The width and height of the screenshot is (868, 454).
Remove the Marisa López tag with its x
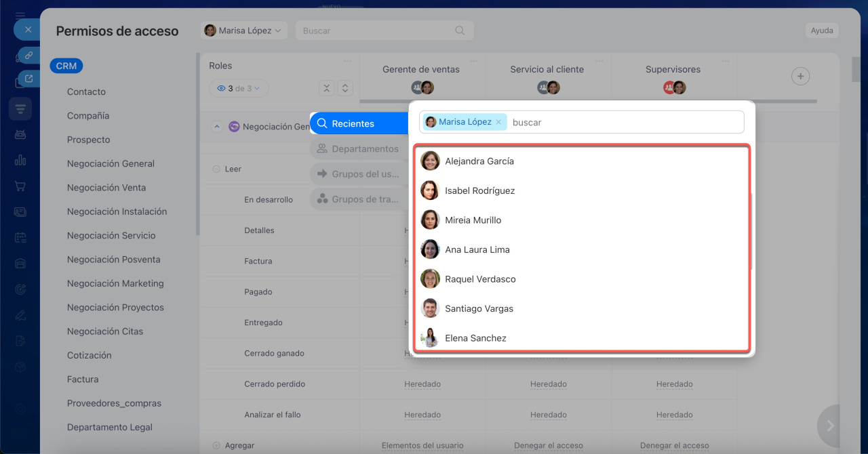click(x=498, y=122)
